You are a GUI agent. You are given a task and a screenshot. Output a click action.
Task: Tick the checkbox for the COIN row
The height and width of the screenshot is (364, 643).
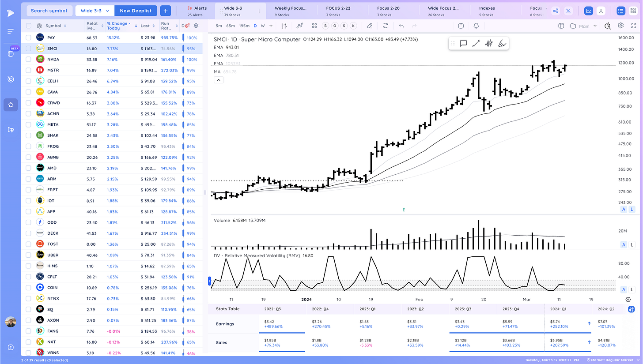pyautogui.click(x=29, y=288)
